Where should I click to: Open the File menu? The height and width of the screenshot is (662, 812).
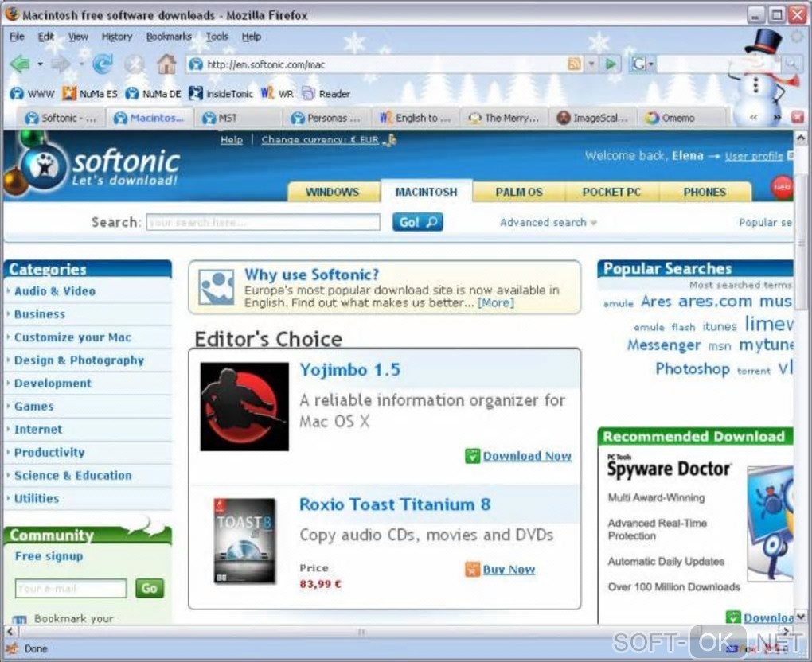17,37
